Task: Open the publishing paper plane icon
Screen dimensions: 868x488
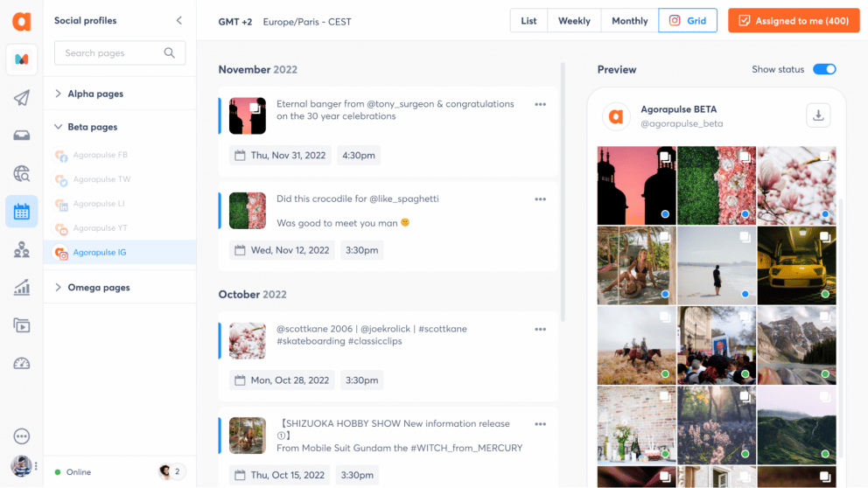Action: click(22, 98)
